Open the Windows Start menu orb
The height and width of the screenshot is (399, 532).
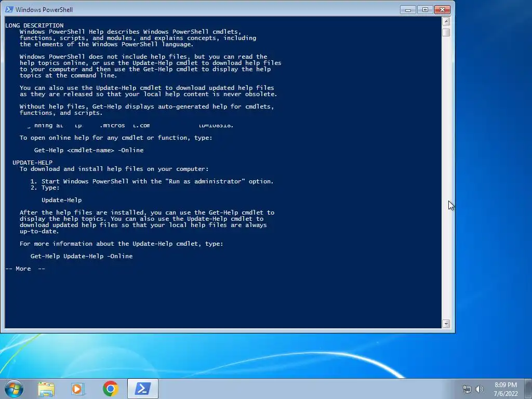click(x=14, y=389)
